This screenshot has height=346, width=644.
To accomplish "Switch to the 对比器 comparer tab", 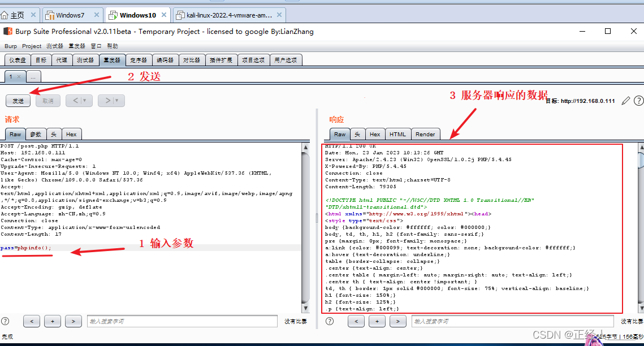I will (192, 60).
